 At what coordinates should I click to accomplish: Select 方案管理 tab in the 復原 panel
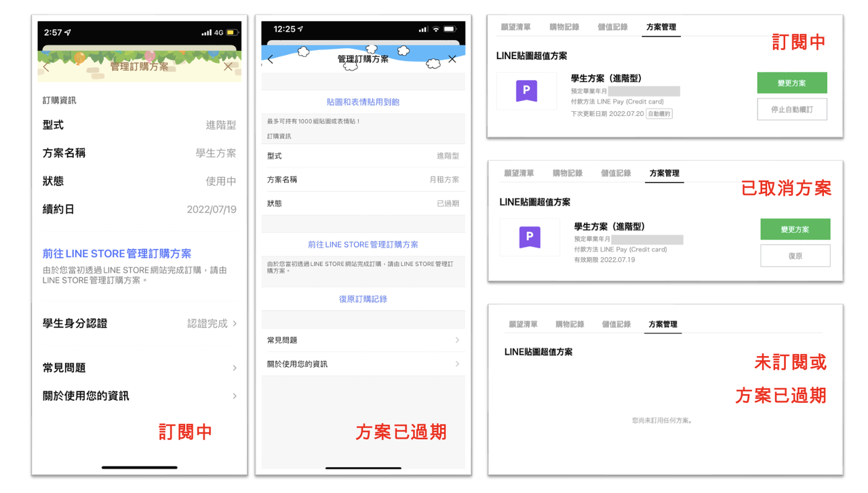click(x=664, y=174)
